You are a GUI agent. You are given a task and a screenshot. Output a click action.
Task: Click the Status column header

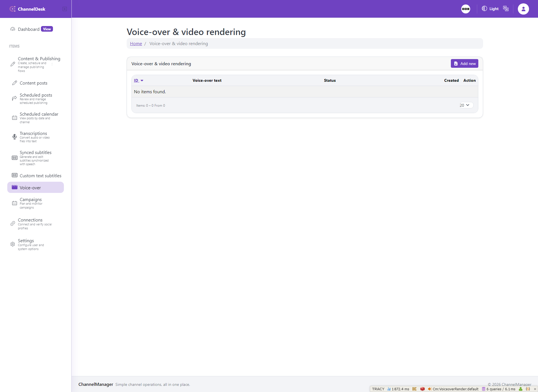coord(330,80)
